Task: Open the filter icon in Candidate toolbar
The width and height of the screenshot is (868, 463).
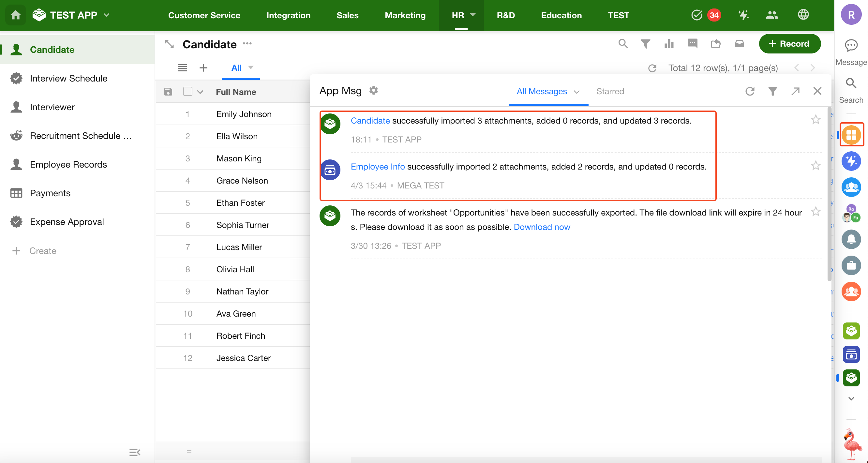Action: pos(645,44)
